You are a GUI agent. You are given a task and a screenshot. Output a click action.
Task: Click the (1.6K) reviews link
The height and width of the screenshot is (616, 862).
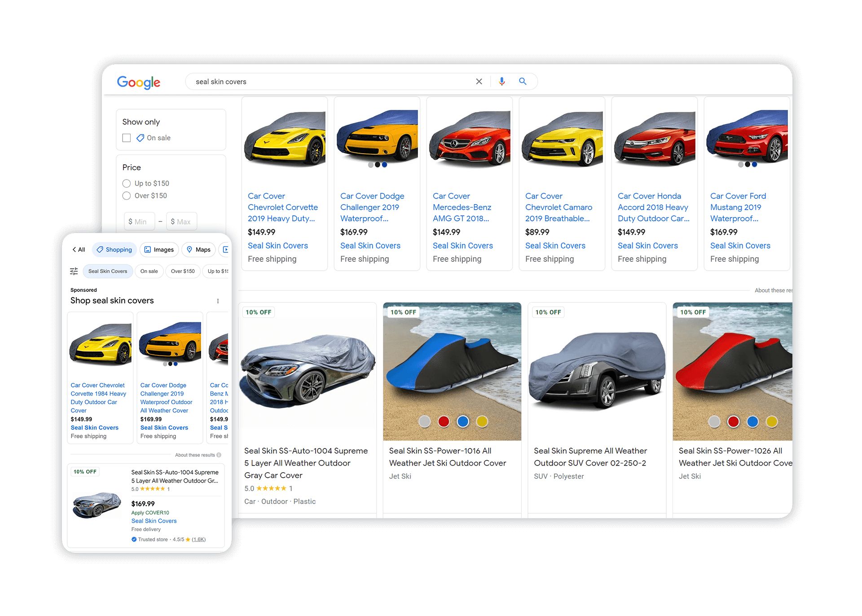pos(198,539)
